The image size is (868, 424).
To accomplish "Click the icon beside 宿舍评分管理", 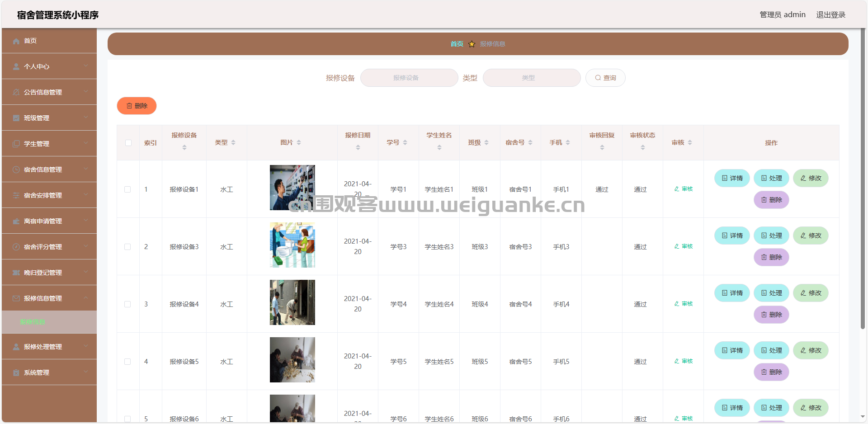I will (x=16, y=247).
